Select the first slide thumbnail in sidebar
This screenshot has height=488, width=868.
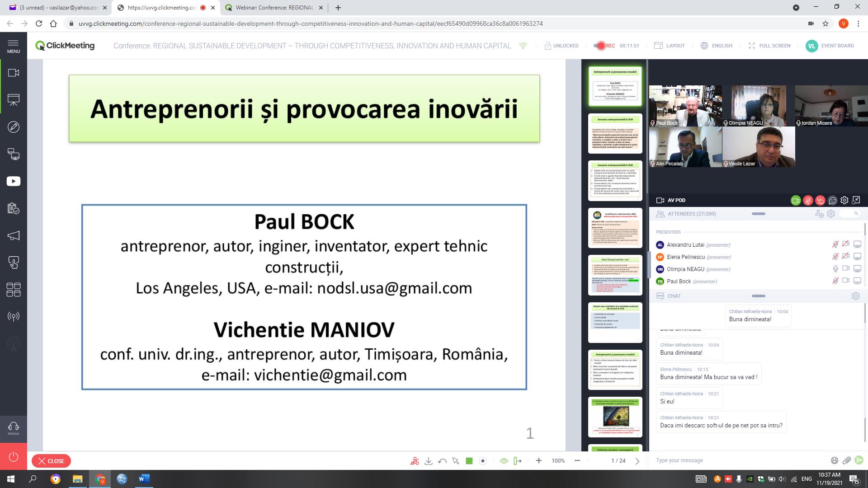coord(615,86)
